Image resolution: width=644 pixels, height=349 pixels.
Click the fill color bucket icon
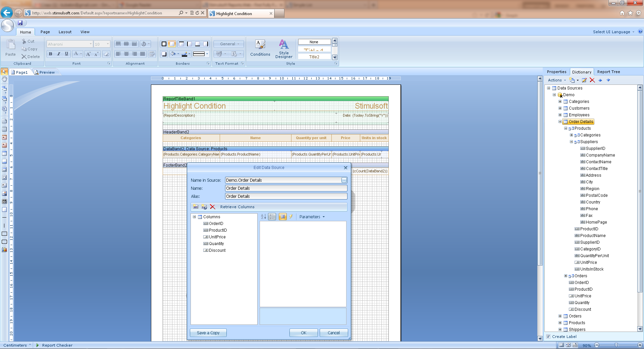[173, 54]
